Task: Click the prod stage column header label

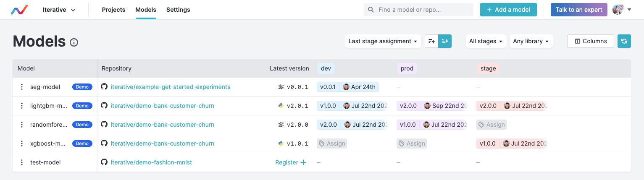Action: tap(407, 68)
